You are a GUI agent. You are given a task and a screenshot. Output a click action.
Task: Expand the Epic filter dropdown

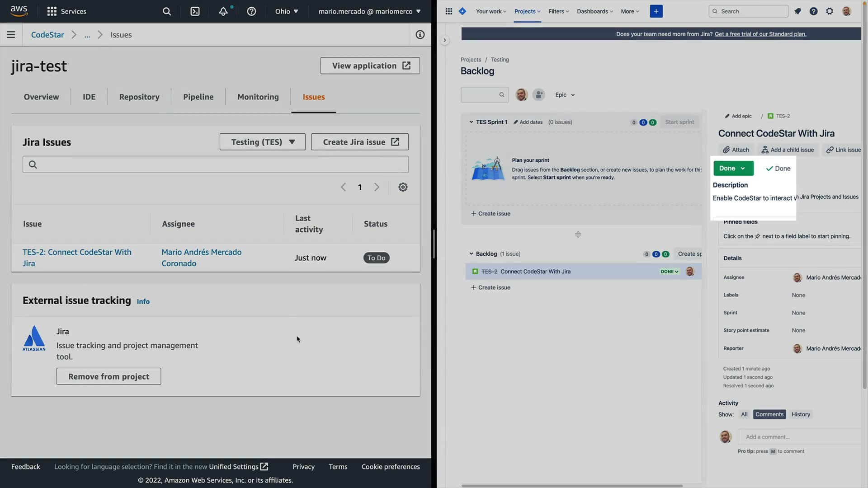565,95
